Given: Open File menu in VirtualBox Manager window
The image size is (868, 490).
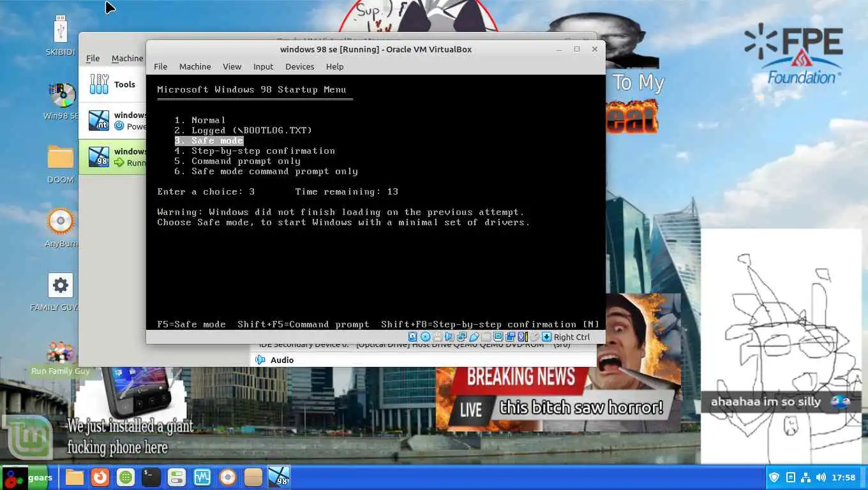Looking at the screenshot, I should pos(93,58).
